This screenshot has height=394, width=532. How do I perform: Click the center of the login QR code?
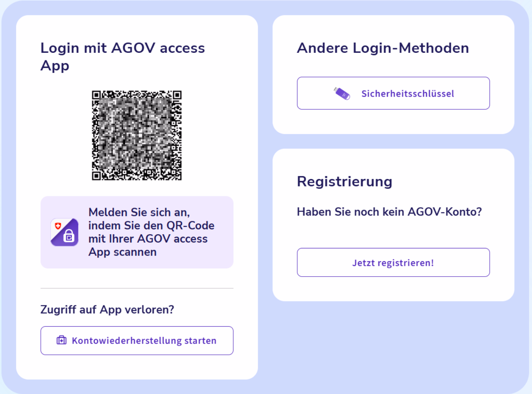tap(137, 135)
